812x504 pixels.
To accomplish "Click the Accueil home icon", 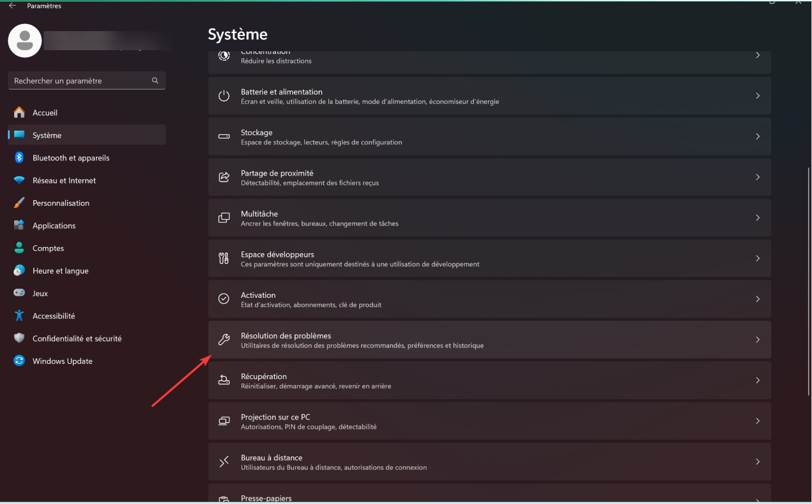I will pos(19,112).
